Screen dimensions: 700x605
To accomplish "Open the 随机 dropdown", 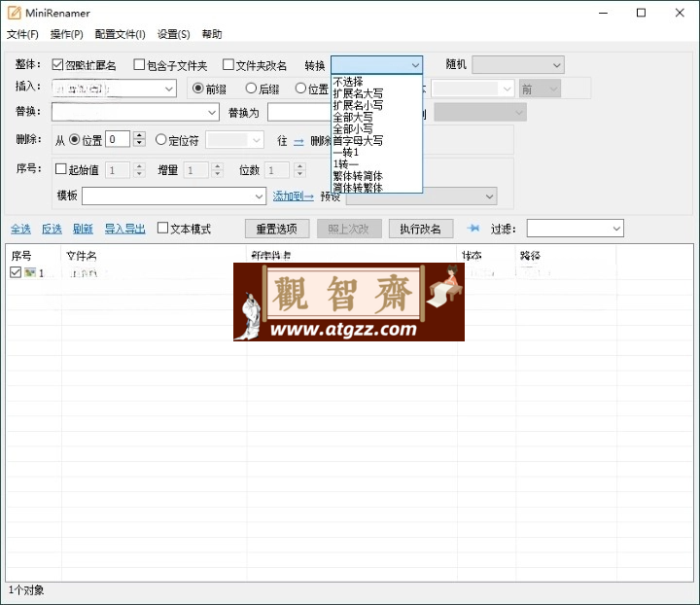I will pos(518,65).
